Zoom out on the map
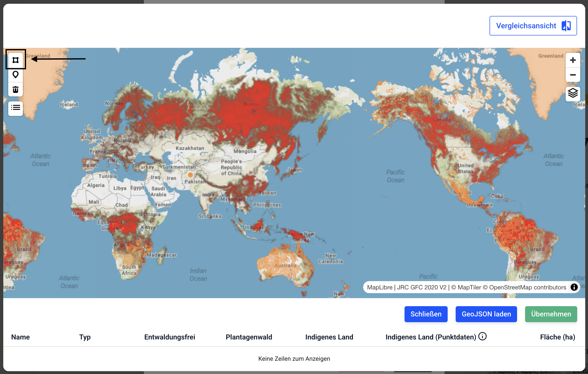The height and width of the screenshot is (374, 588). point(573,75)
